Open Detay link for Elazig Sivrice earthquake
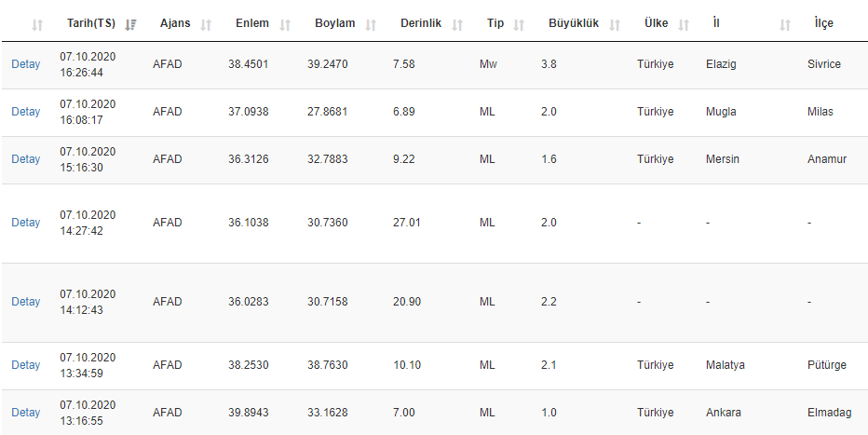This screenshot has width=868, height=435. click(x=26, y=64)
